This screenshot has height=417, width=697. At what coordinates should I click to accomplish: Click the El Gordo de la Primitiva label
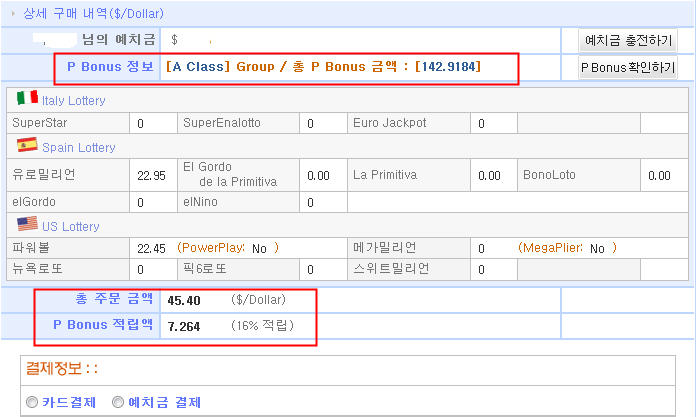point(230,174)
